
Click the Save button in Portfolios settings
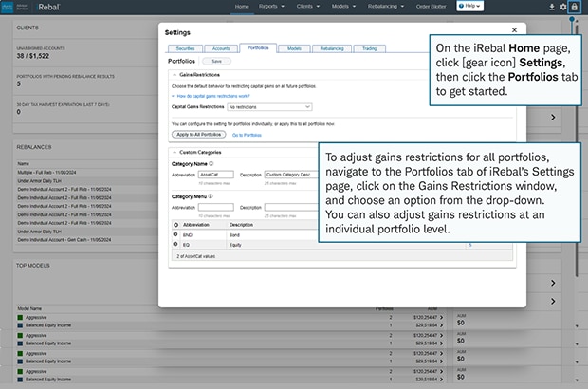(x=217, y=61)
